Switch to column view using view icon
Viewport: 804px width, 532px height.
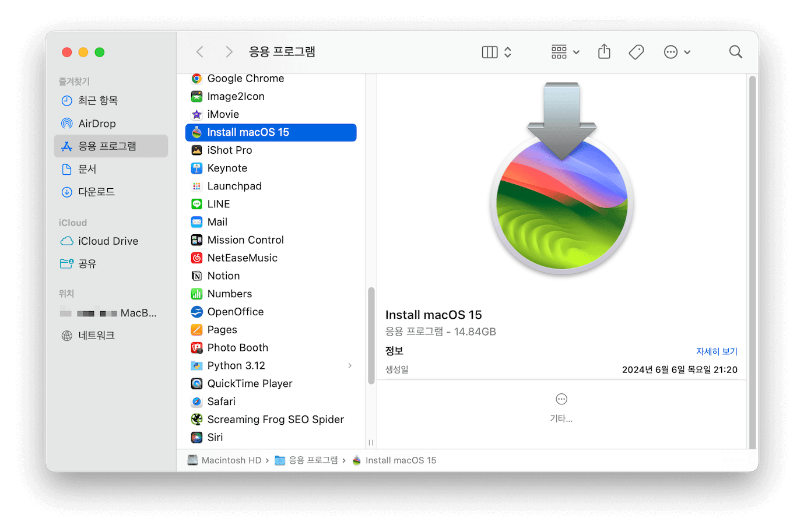[490, 52]
